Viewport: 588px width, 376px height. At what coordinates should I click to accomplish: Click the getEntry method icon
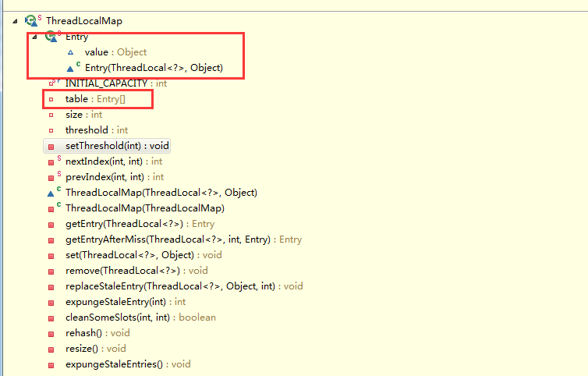pyautogui.click(x=51, y=225)
